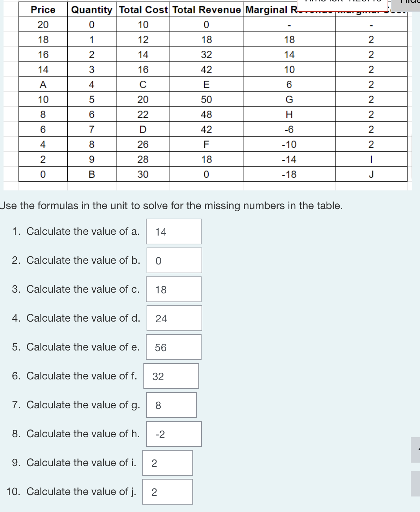Select the last answer box for question 10
420x512 pixels.
pyautogui.click(x=167, y=492)
